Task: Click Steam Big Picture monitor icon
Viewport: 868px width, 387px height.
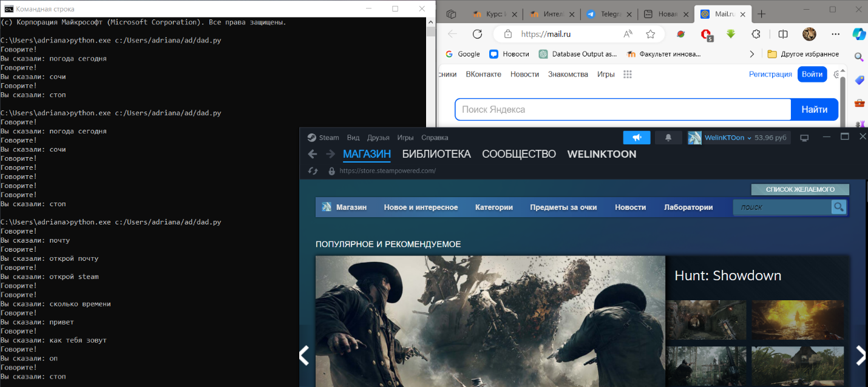Action: (804, 138)
